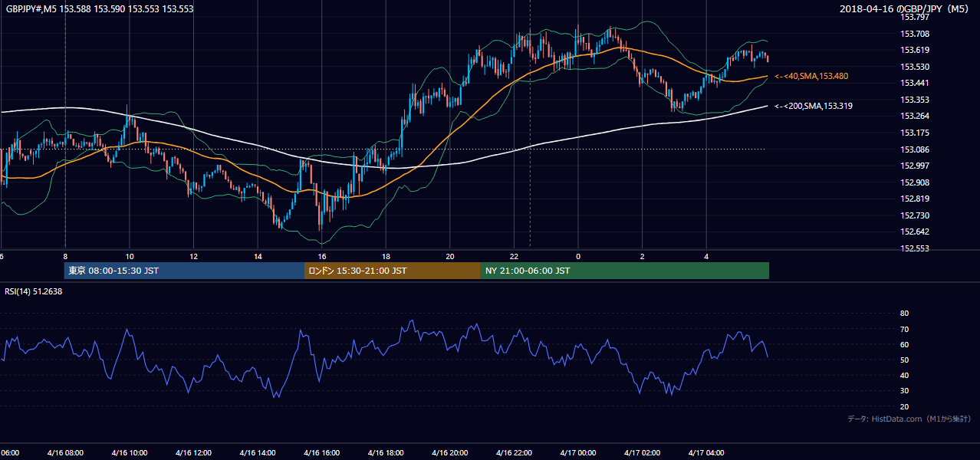The width and height of the screenshot is (980, 460).
Task: Select the Tokyo session bar 08:00-15:30 JST
Action: click(x=185, y=271)
